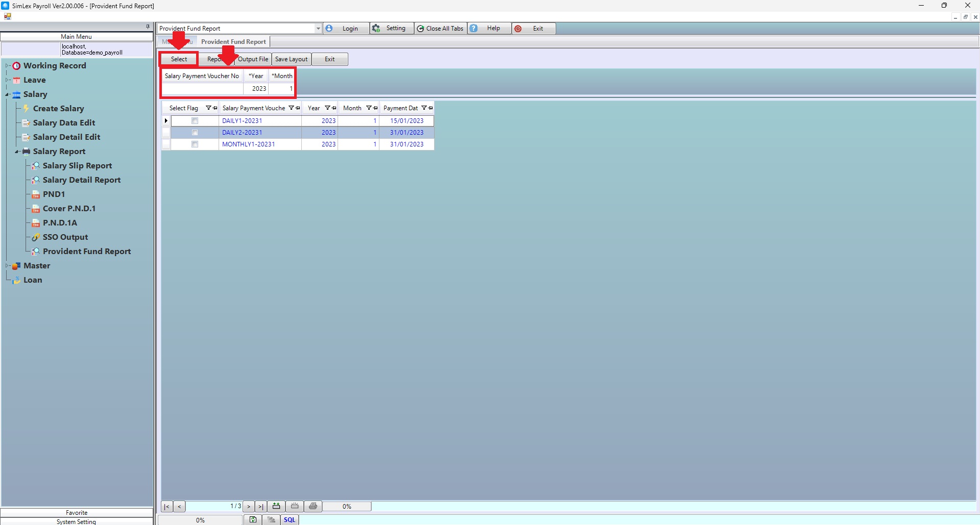Click the green refresh icon beside SQL
Image resolution: width=980 pixels, height=525 pixels.
point(253,520)
